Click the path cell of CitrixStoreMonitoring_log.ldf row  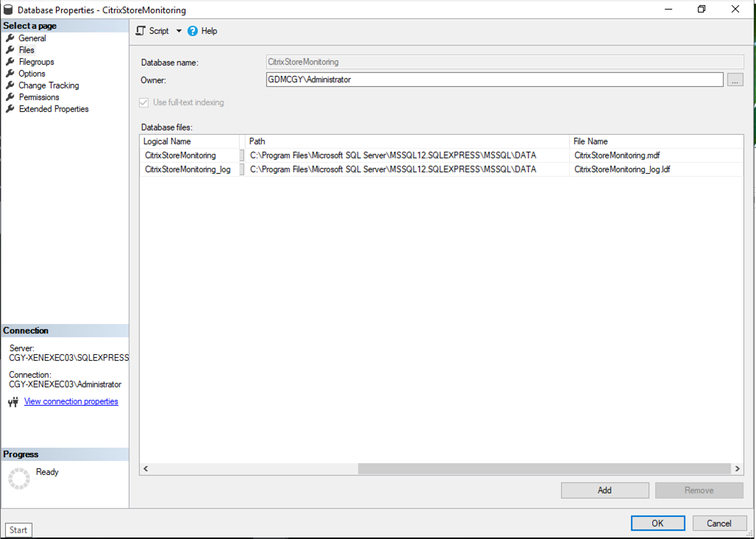[407, 169]
